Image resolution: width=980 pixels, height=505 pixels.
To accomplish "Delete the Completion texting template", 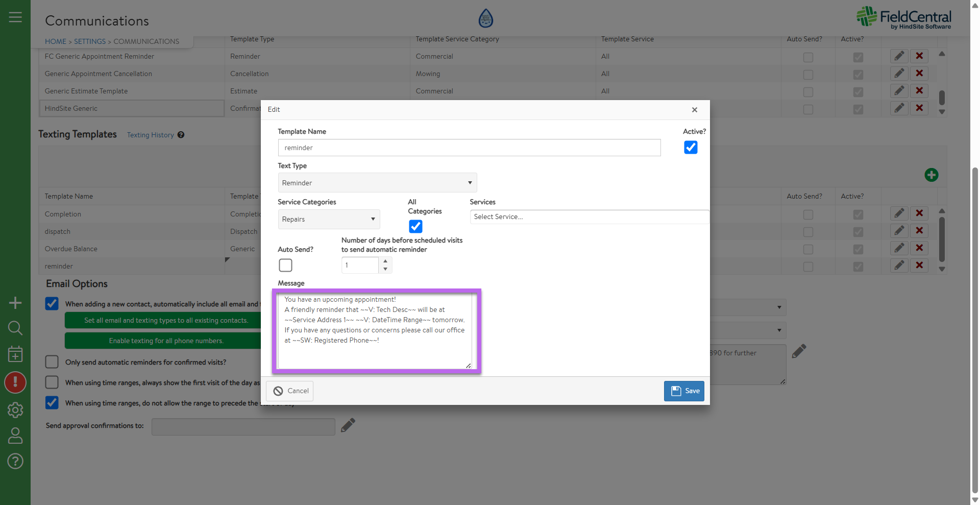I will pyautogui.click(x=919, y=213).
